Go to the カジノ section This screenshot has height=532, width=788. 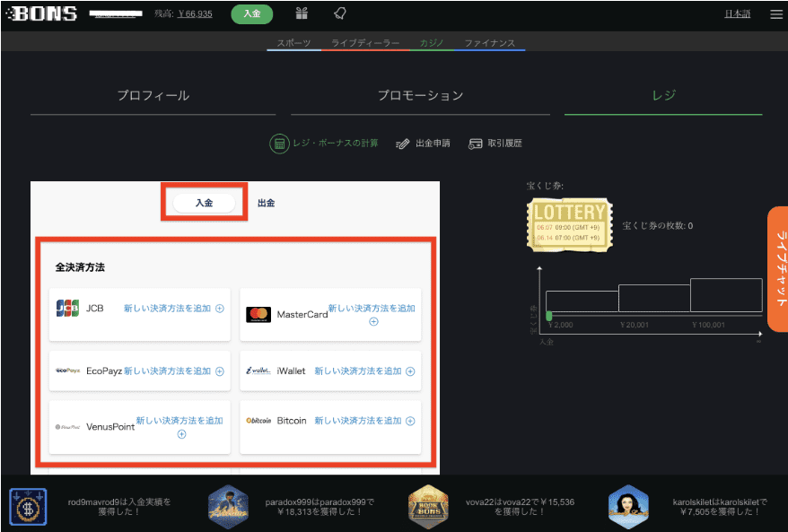tap(431, 43)
